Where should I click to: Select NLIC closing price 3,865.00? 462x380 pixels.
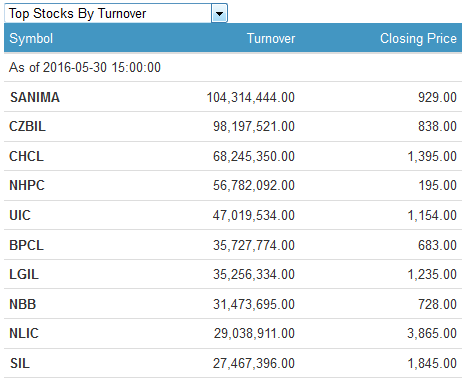pyautogui.click(x=432, y=333)
